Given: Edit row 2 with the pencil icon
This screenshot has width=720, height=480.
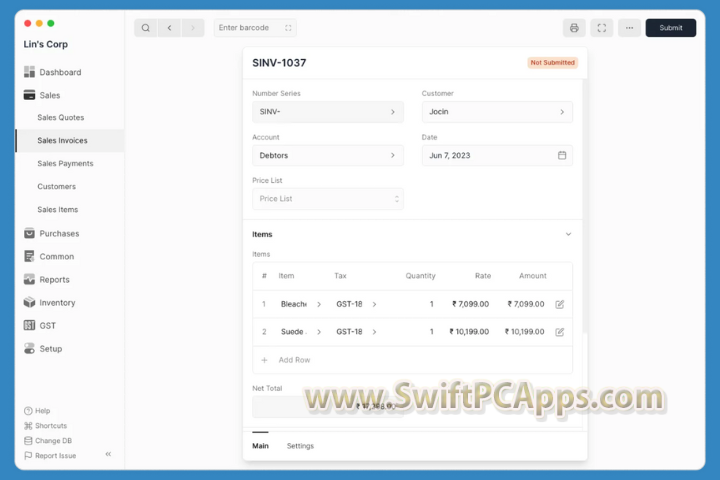Looking at the screenshot, I should (x=559, y=332).
